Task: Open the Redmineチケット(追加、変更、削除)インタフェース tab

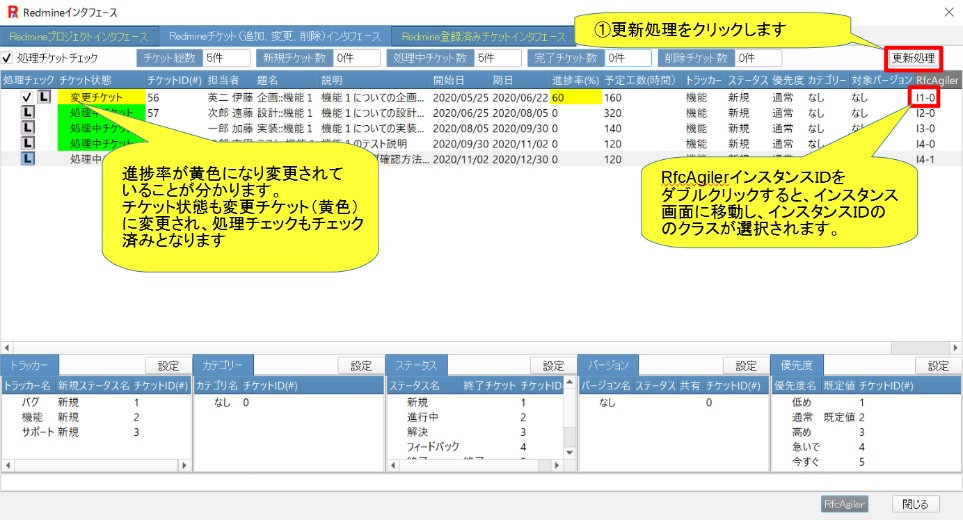Action: (275, 36)
